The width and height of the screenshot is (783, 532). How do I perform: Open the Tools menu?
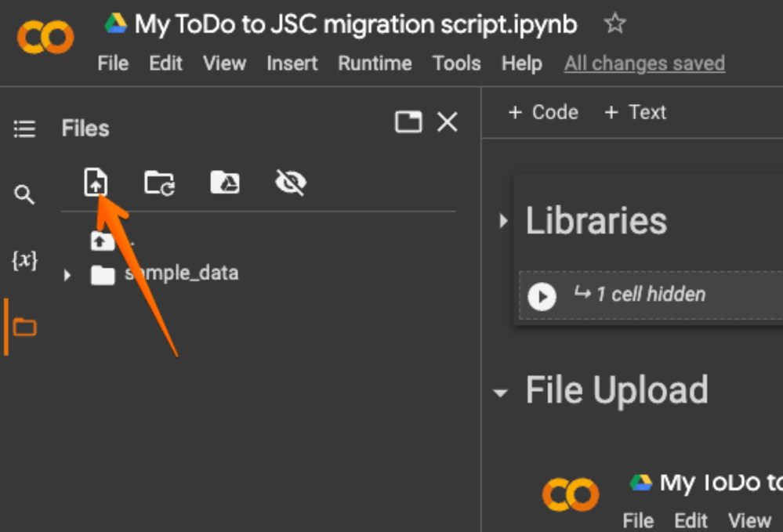[456, 63]
